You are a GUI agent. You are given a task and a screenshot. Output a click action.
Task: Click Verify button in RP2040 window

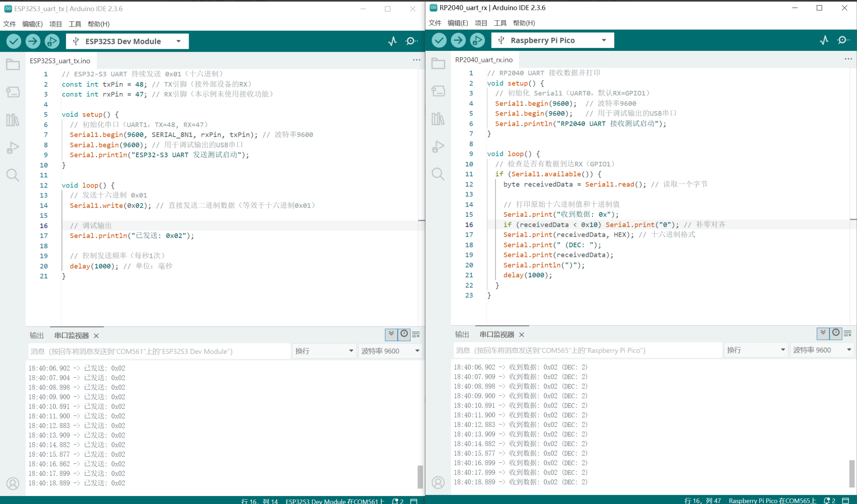click(439, 40)
